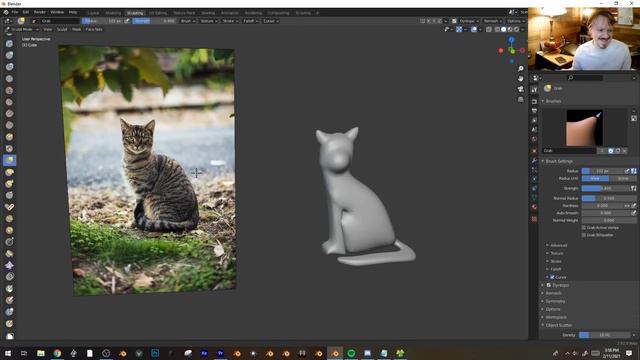
Task: Open the Falloff dropdown in tool header
Action: 251,21
